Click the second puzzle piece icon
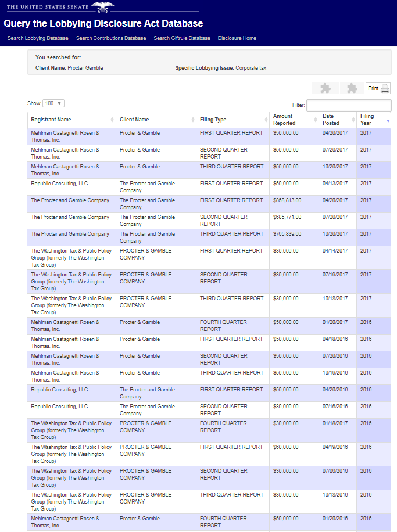Screen dimensions: 397x532 (352, 88)
